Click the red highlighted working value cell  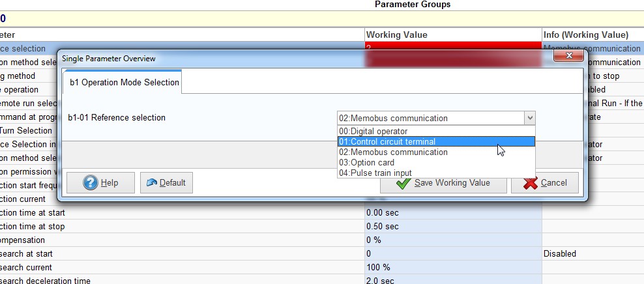(x=453, y=46)
